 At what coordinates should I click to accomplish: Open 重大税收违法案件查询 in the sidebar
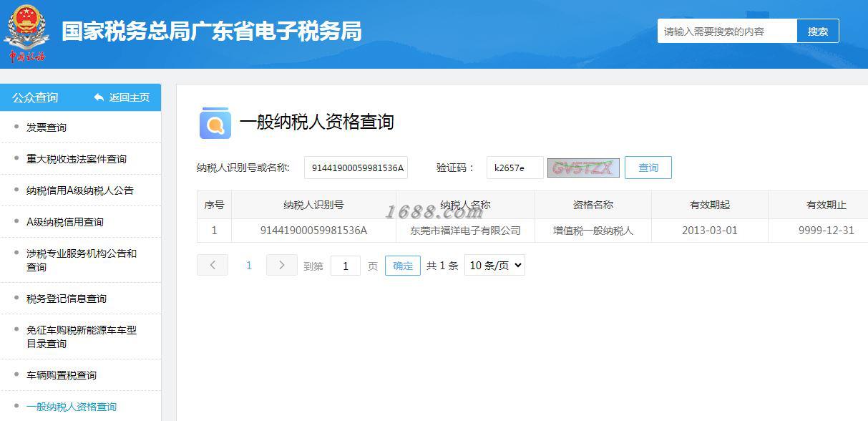tap(77, 159)
